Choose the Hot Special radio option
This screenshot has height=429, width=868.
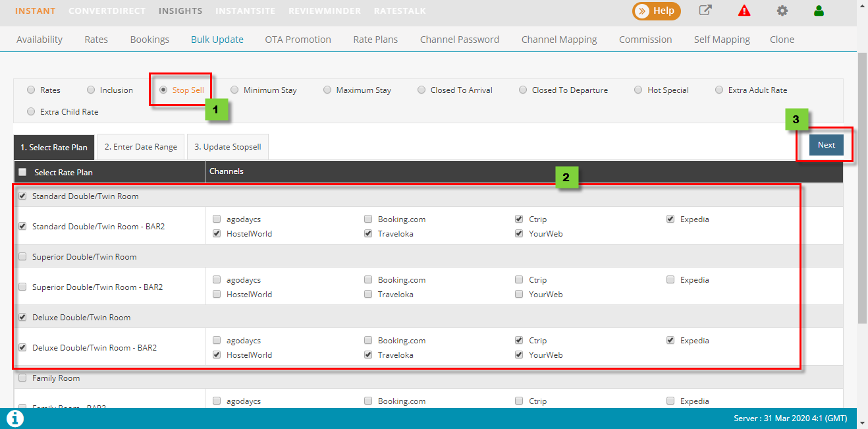click(x=638, y=90)
